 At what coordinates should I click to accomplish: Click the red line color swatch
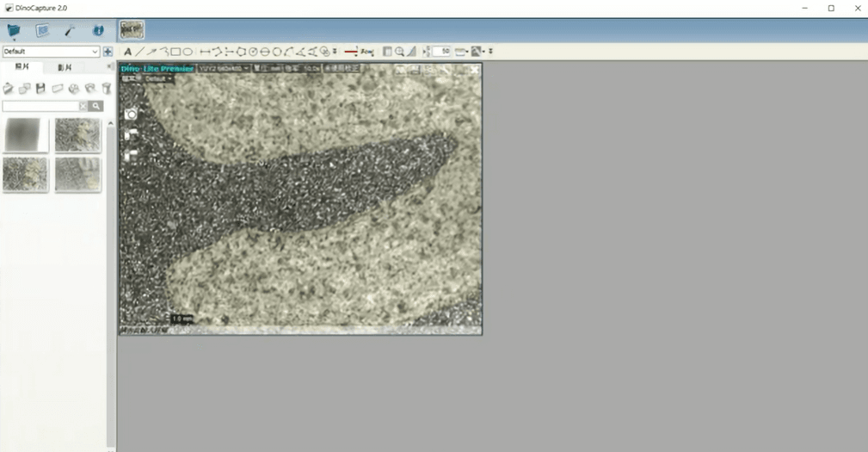coord(351,52)
